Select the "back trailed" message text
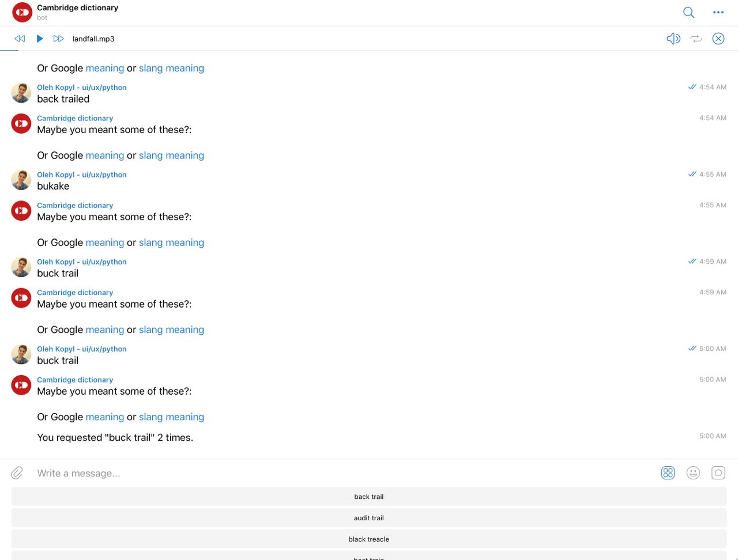Image resolution: width=738 pixels, height=560 pixels. point(63,99)
